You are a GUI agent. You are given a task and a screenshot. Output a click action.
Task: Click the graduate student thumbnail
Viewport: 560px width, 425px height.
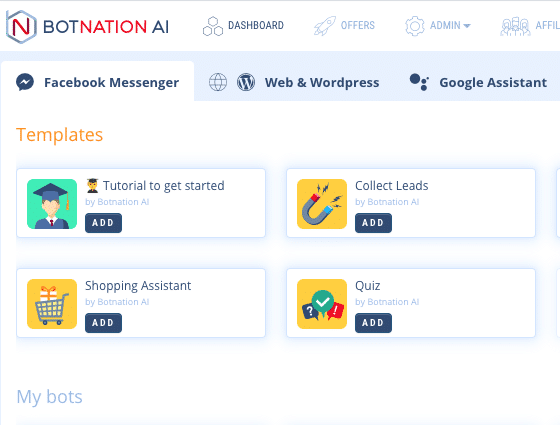pos(52,204)
